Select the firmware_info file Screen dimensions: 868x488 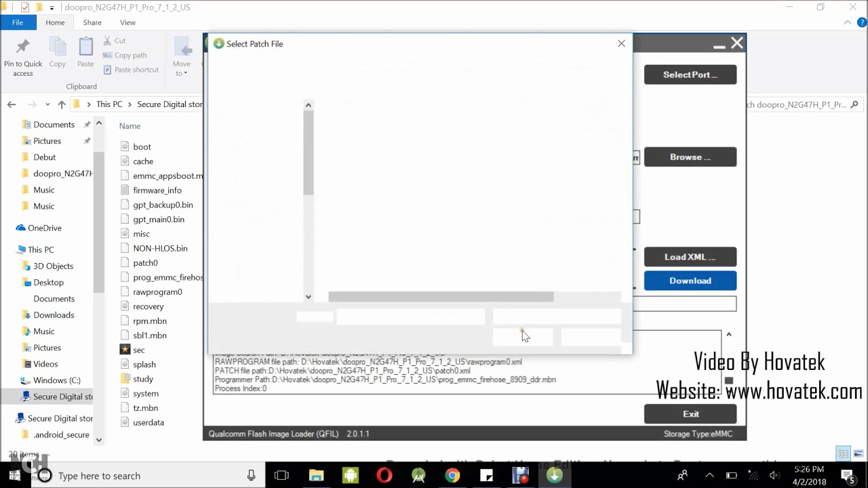click(157, 190)
